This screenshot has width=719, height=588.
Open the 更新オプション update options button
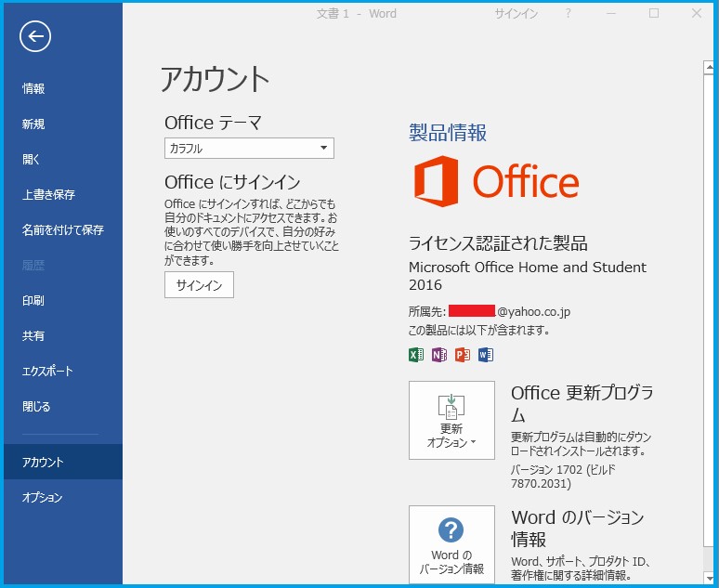(451, 420)
